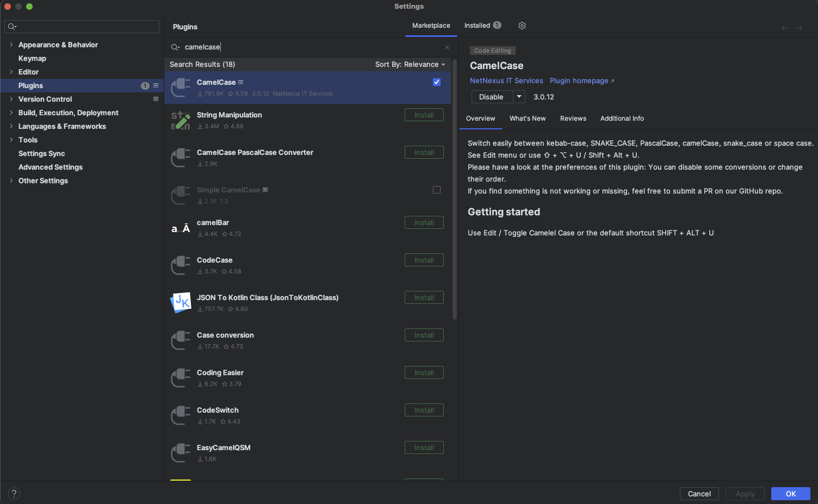Clear the plugin search field with X
818x504 pixels.
pos(447,47)
